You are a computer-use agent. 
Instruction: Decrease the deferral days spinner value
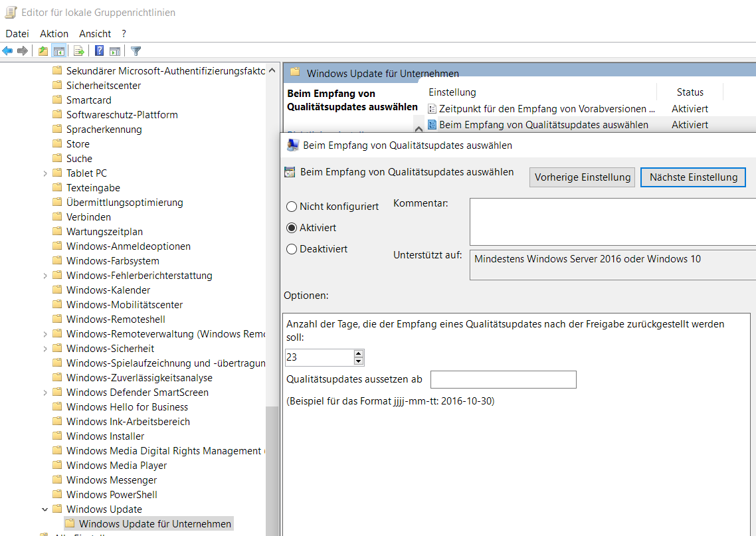click(358, 361)
